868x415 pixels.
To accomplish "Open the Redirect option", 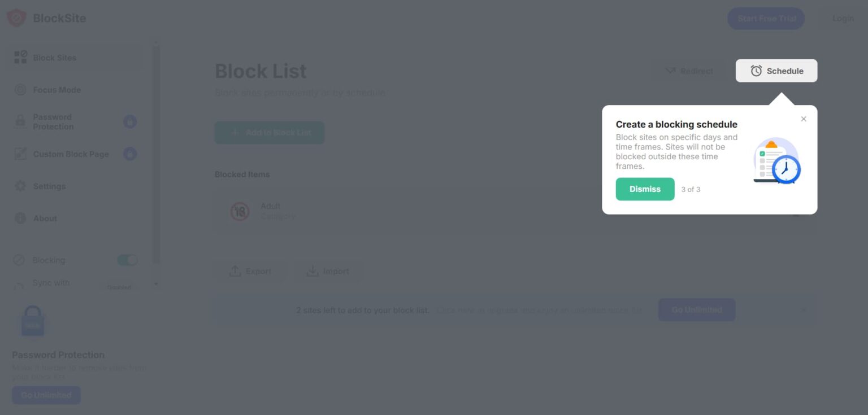I will (689, 71).
